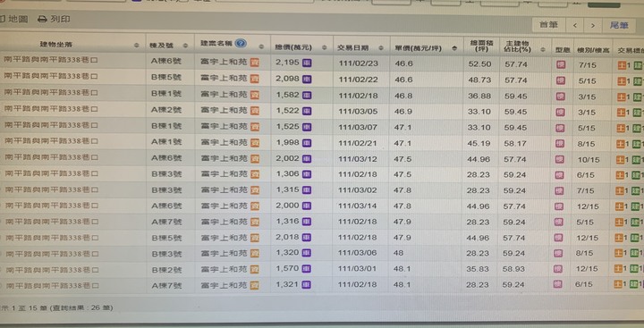Click 富宇上和苑 name in 1,998 row
The height and width of the screenshot is (328, 644).
(x=225, y=142)
